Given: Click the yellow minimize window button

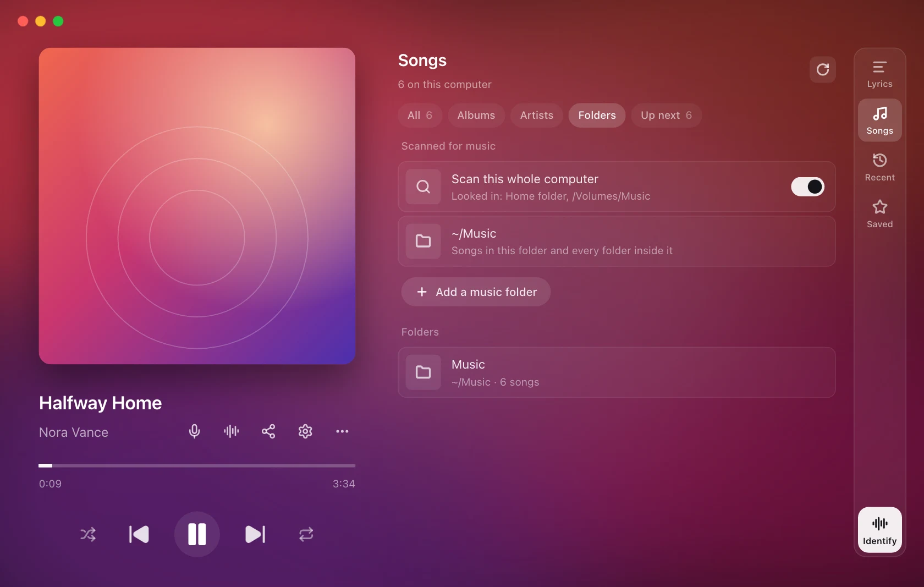Looking at the screenshot, I should [40, 21].
